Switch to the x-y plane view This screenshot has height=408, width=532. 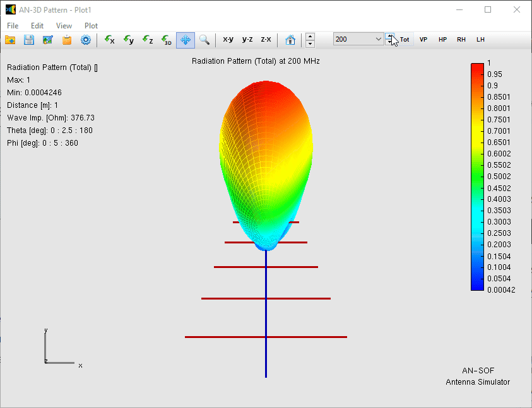228,40
